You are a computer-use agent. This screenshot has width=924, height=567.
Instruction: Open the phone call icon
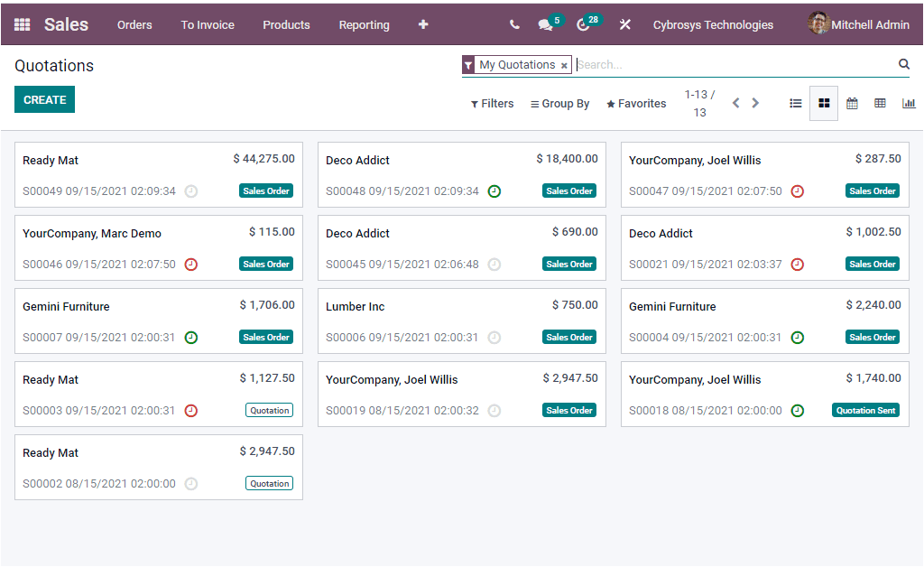513,24
